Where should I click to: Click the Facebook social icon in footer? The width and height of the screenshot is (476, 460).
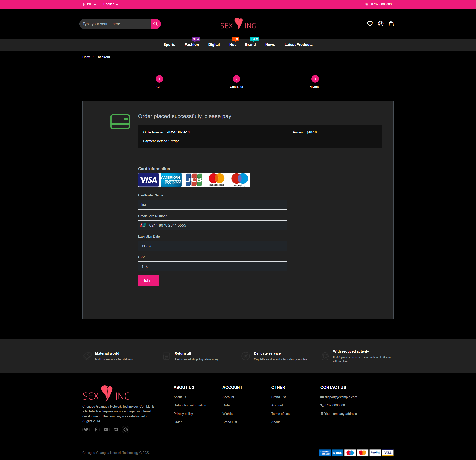coord(96,430)
